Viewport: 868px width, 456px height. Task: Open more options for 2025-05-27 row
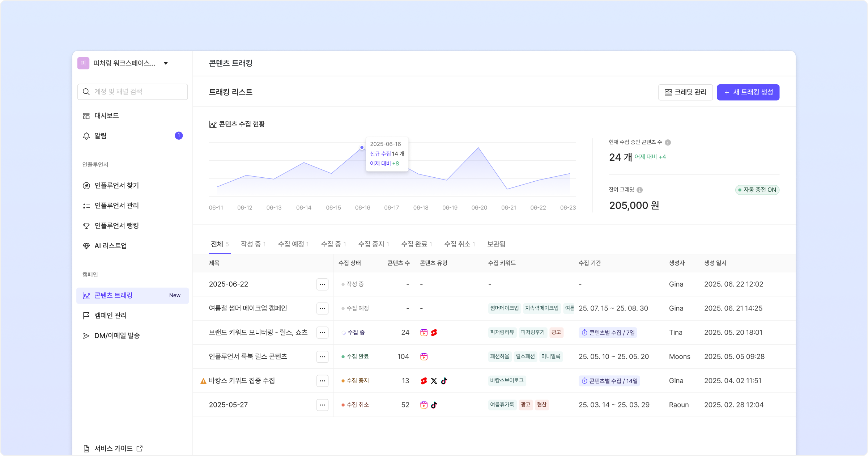pyautogui.click(x=322, y=405)
